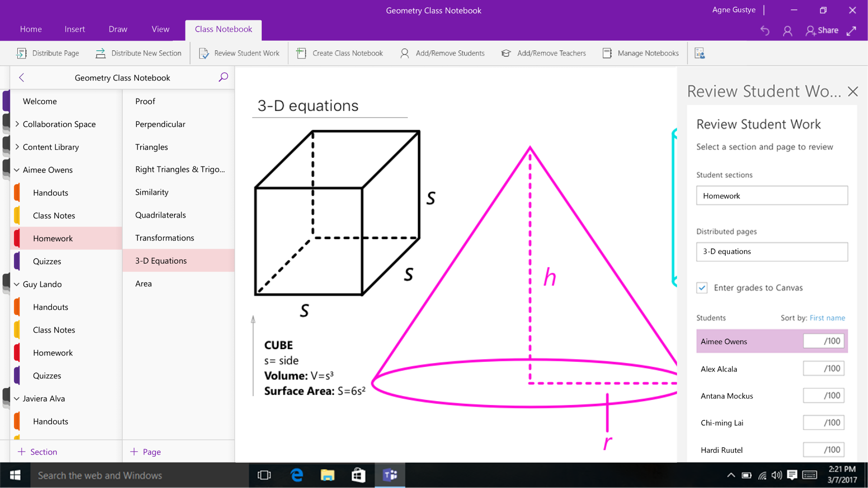Click Alex Alcala's grade input field
The width and height of the screenshot is (868, 488).
click(x=823, y=369)
